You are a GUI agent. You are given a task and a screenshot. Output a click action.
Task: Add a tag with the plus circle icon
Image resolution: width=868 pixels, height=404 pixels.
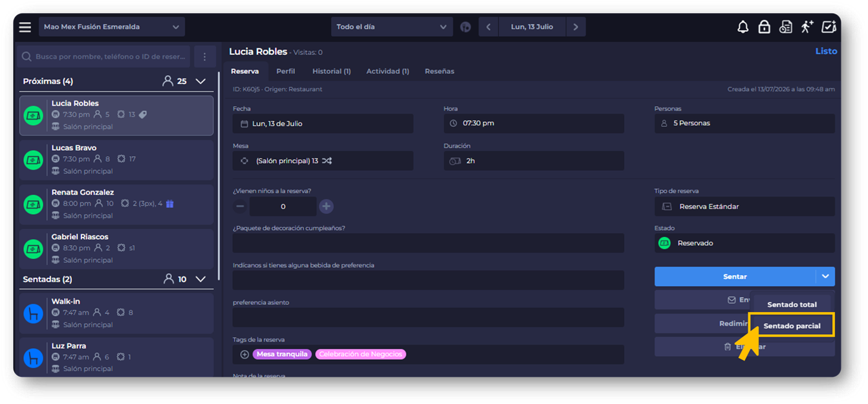point(244,354)
